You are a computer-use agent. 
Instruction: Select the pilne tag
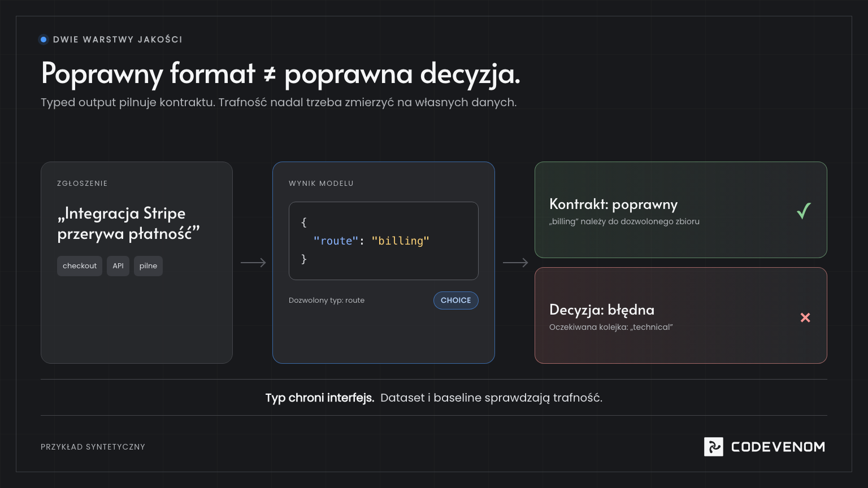tap(148, 266)
